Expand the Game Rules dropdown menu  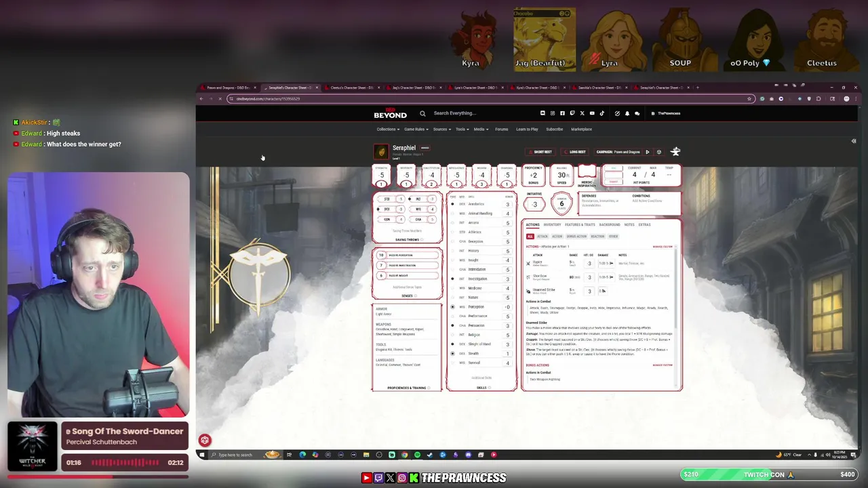click(x=416, y=129)
